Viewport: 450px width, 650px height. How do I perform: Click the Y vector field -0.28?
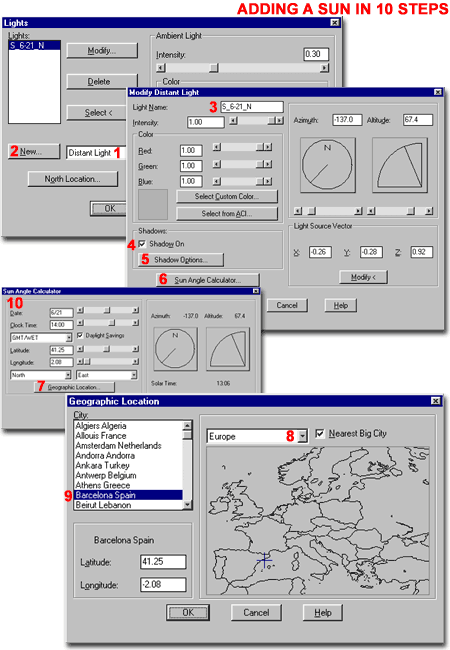371,252
